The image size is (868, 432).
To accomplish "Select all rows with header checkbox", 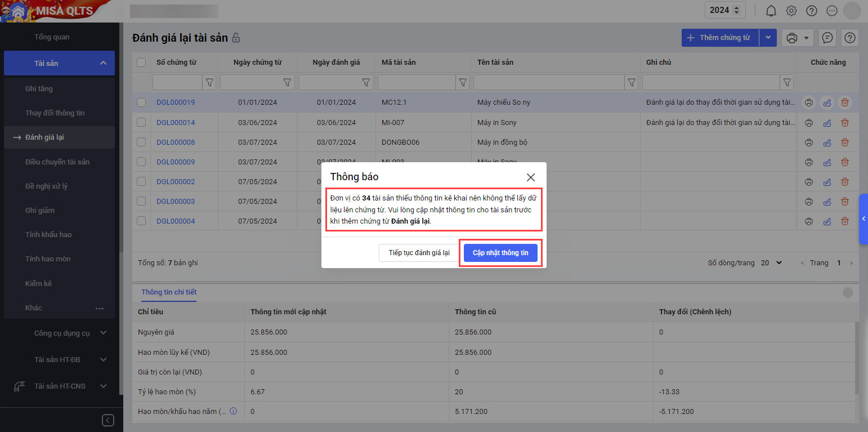I will [141, 63].
